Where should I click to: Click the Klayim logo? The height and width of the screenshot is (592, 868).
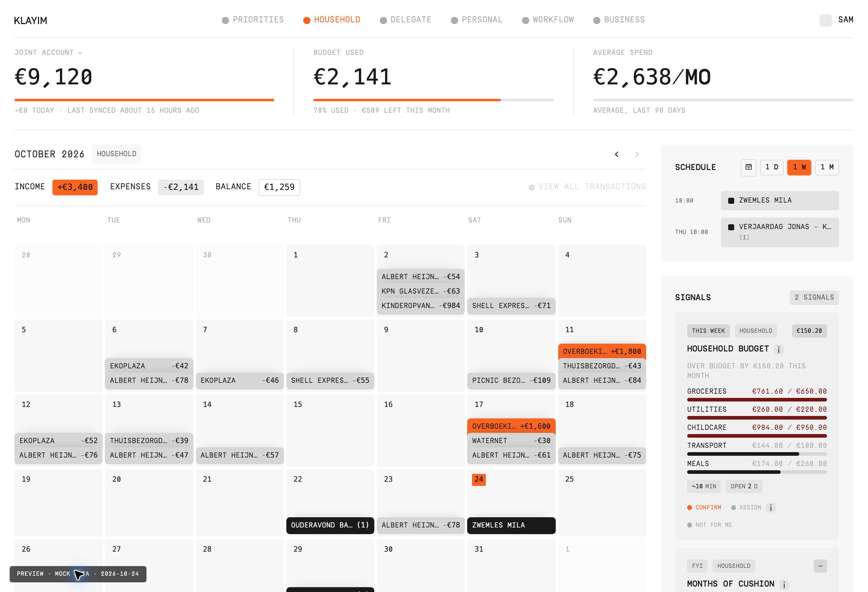click(x=31, y=20)
